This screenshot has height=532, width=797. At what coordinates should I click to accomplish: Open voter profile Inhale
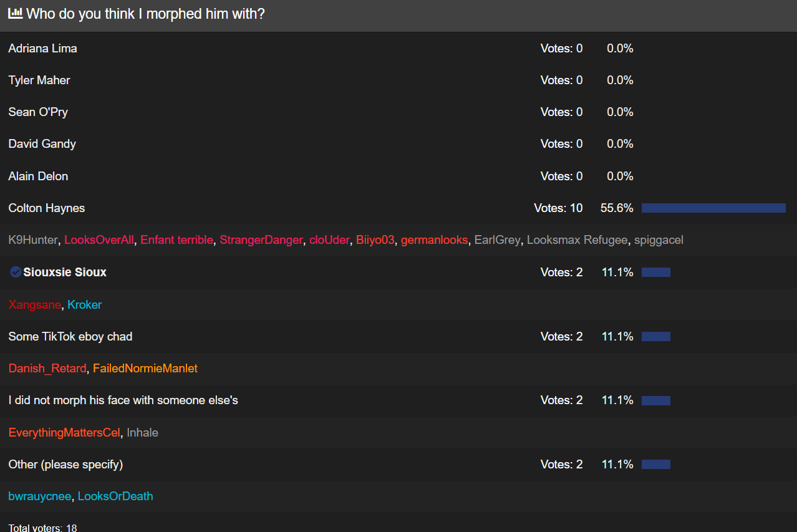[x=142, y=433]
